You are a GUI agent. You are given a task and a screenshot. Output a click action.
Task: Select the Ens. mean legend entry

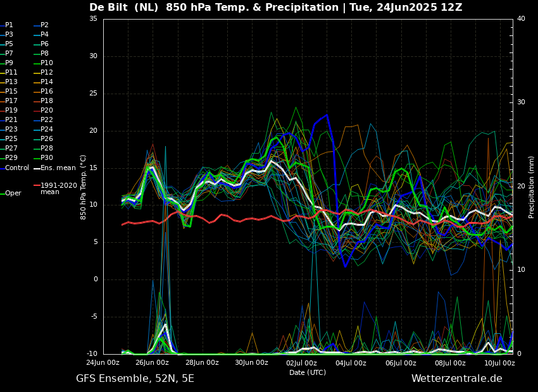[58, 168]
